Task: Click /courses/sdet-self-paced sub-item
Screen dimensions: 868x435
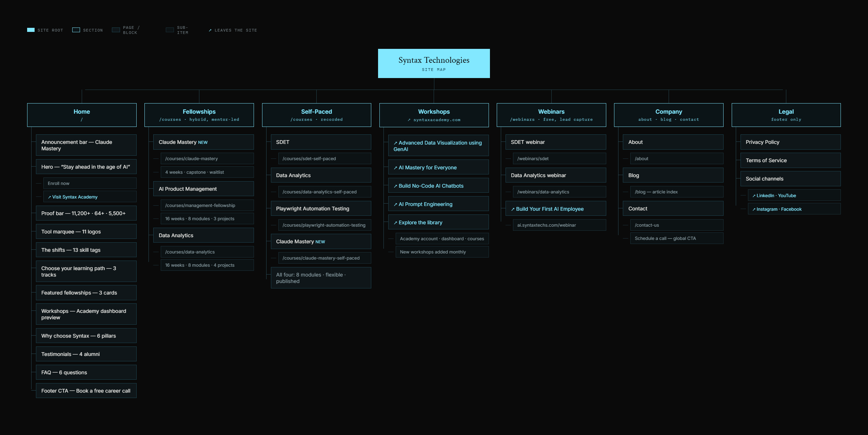Action: tap(324, 158)
